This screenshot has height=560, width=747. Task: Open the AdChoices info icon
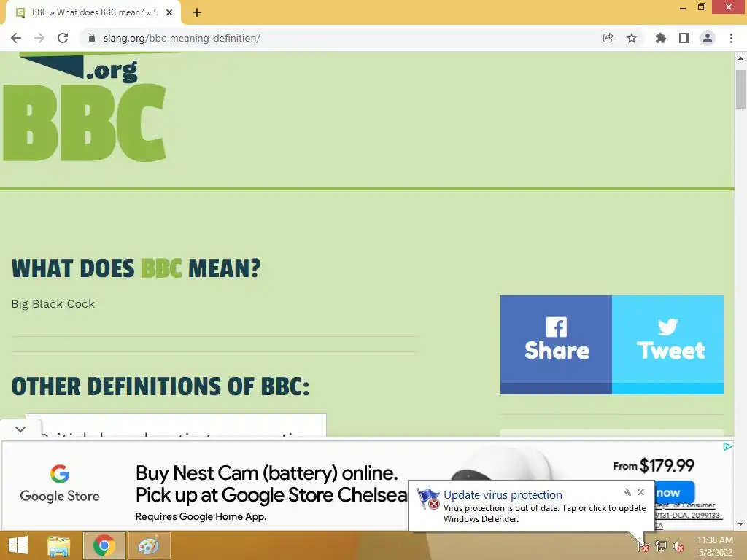(727, 447)
